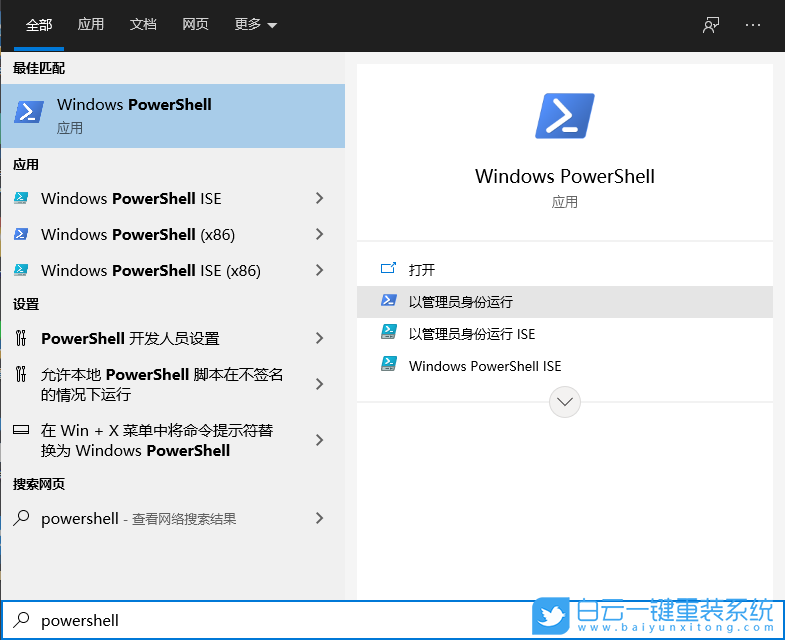Open the 更多 dropdown menu

click(255, 24)
